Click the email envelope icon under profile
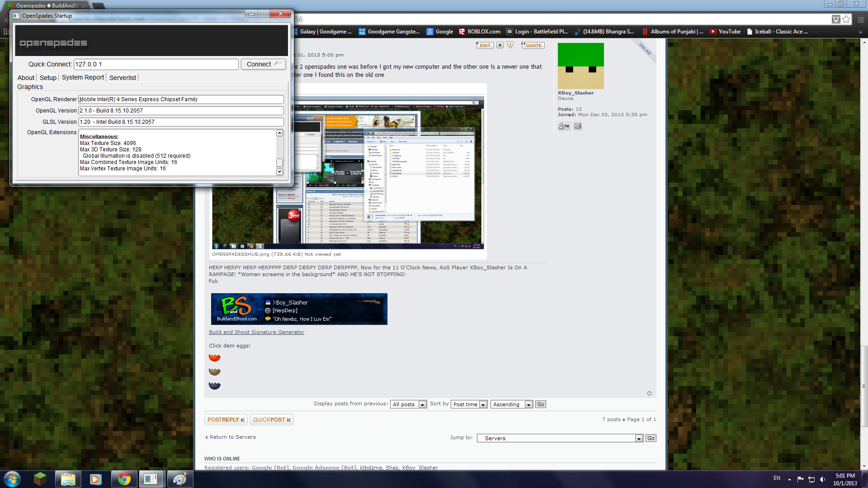Image resolution: width=868 pixels, height=488 pixels. [578, 127]
